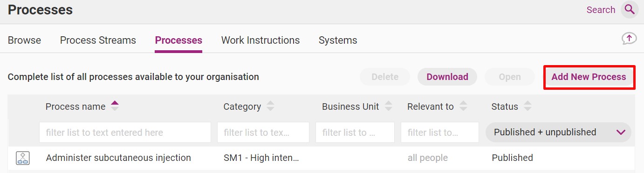644x173 pixels.
Task: Focus the Category filter field
Action: point(263,132)
